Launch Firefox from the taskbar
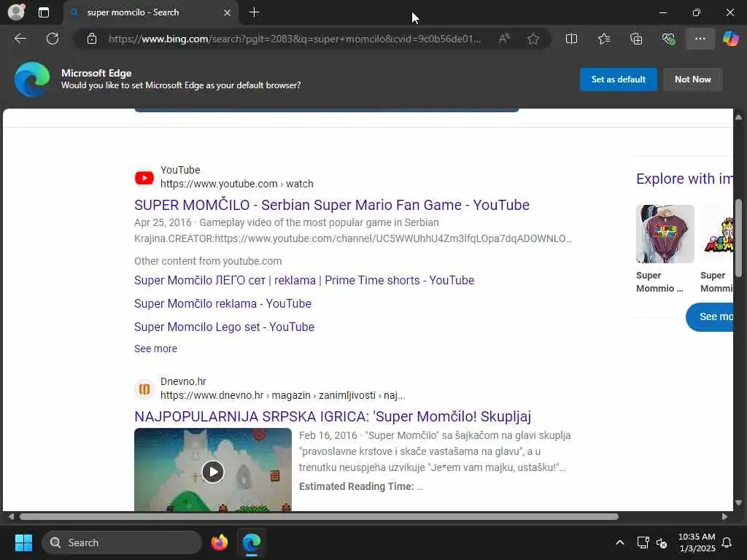The width and height of the screenshot is (747, 560). tap(219, 542)
